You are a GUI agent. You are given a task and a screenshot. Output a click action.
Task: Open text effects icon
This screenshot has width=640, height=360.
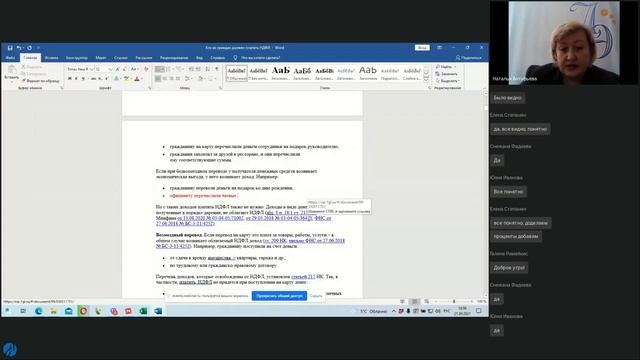pos(117,78)
